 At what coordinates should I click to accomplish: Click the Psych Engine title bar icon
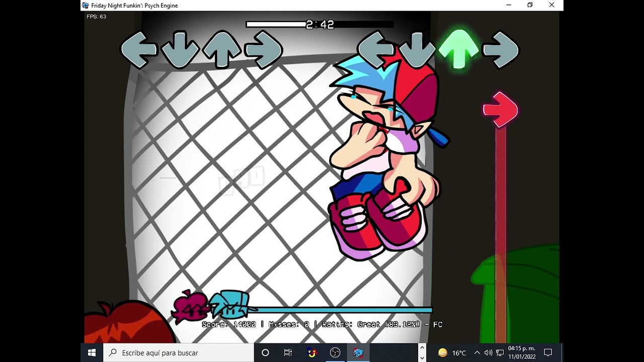coord(86,6)
